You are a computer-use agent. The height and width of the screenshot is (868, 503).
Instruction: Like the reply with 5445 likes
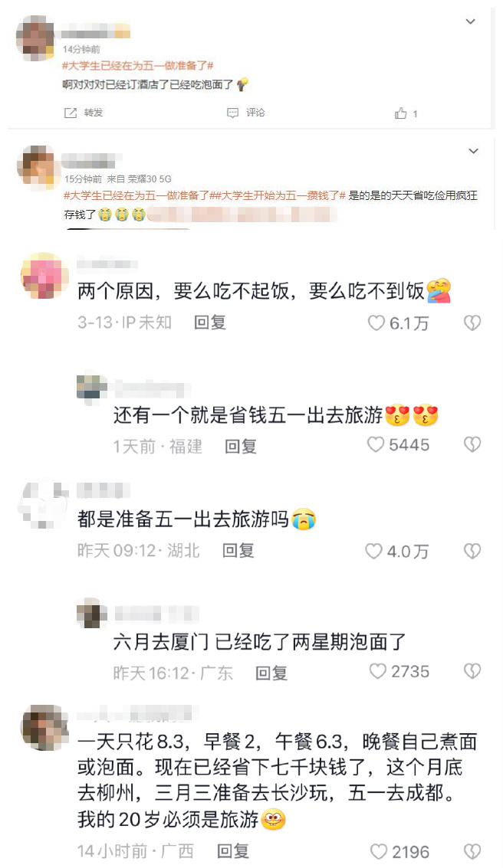click(x=376, y=444)
